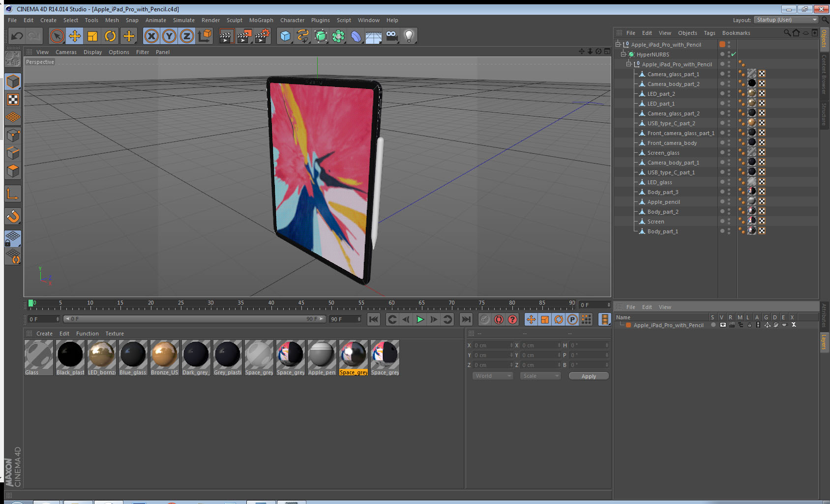Image resolution: width=830 pixels, height=504 pixels.
Task: Open Object Manager search magnifier
Action: click(x=787, y=33)
